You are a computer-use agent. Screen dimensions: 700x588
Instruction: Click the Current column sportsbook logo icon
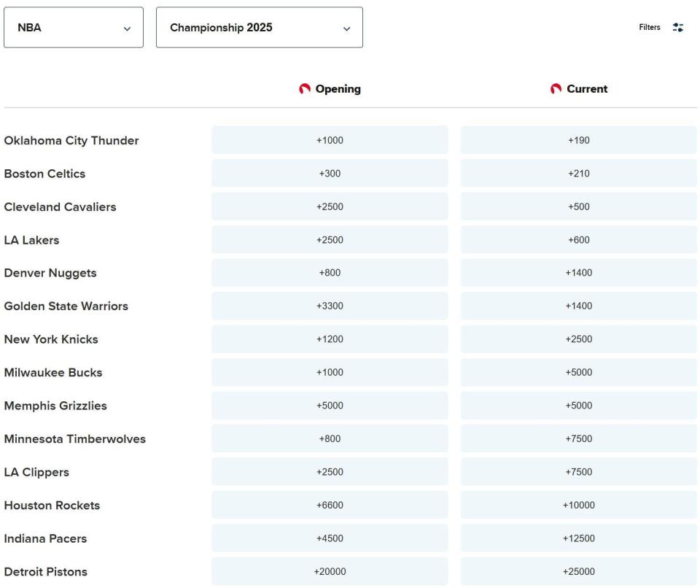point(556,89)
